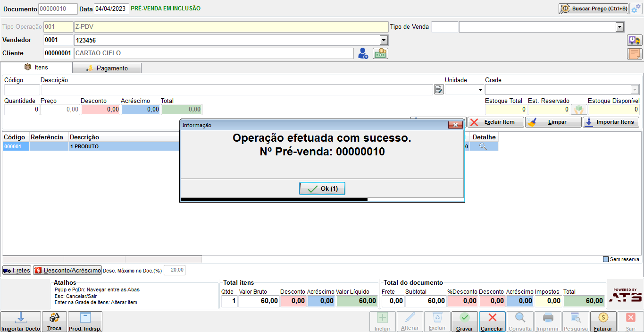Click the Limpar broom button

pyautogui.click(x=553, y=122)
